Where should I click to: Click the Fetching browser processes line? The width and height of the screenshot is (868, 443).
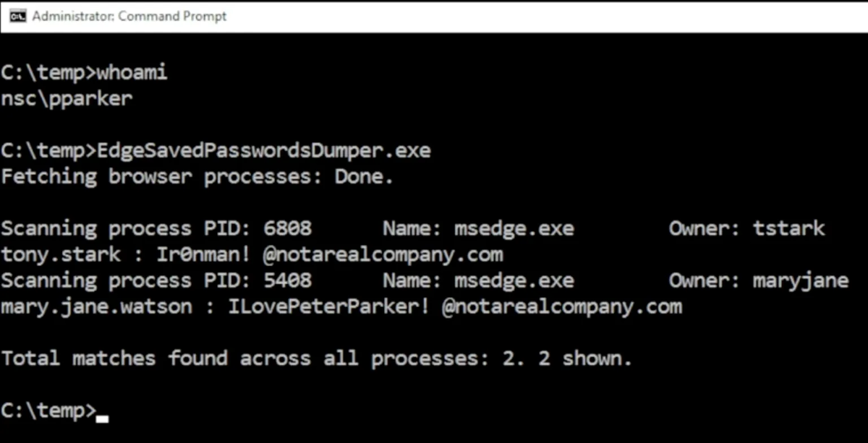point(197,177)
